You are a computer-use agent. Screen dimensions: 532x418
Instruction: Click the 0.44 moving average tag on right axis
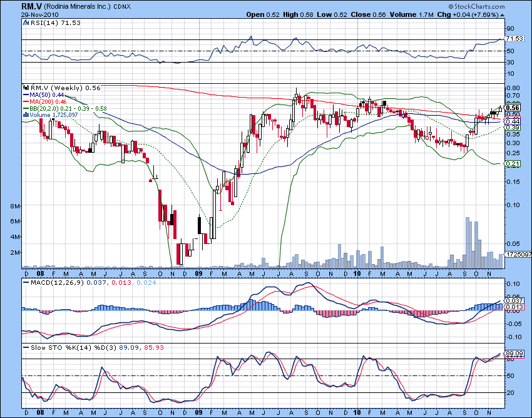(513, 121)
